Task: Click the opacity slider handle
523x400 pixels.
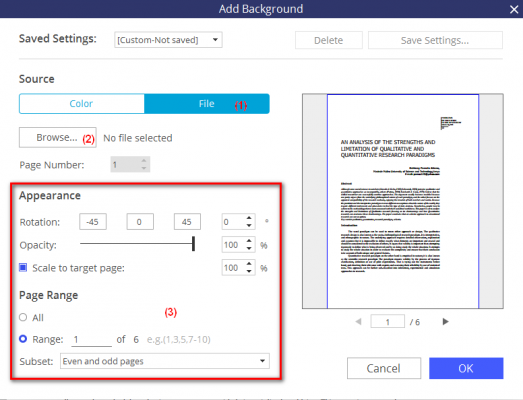Action: (193, 244)
